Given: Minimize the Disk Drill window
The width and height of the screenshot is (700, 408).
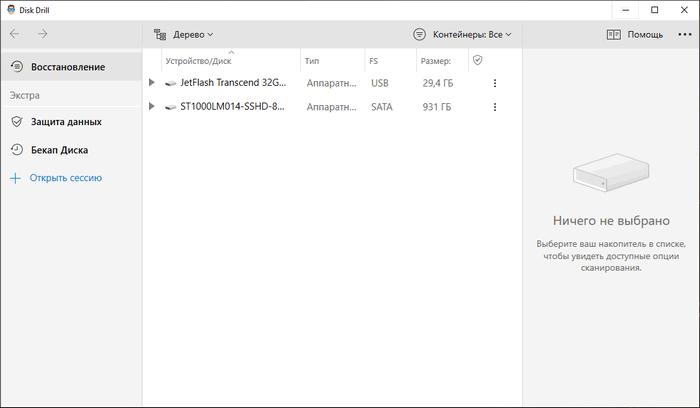Looking at the screenshot, I should (625, 10).
